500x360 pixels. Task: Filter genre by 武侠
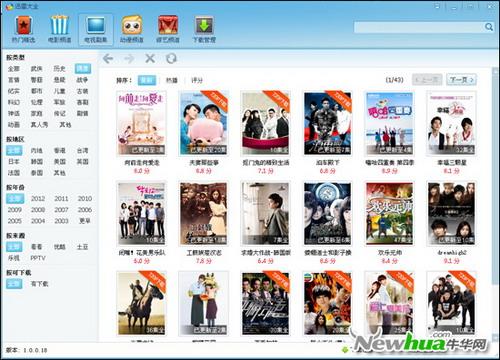pos(37,69)
